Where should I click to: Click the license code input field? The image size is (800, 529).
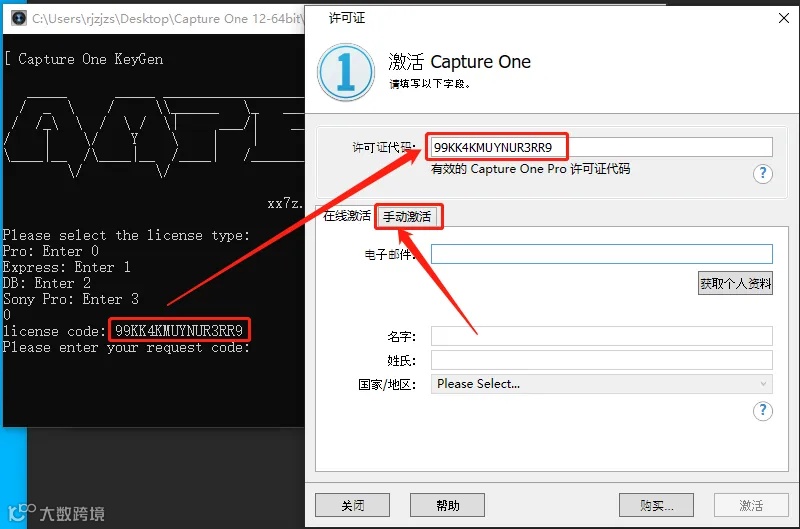pyautogui.click(x=601, y=147)
